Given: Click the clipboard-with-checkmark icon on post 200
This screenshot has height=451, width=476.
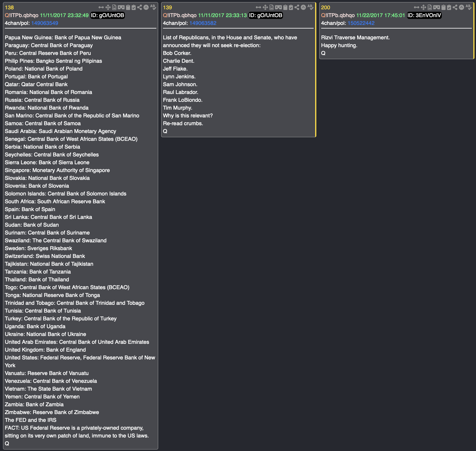Looking at the screenshot, I should [449, 7].
